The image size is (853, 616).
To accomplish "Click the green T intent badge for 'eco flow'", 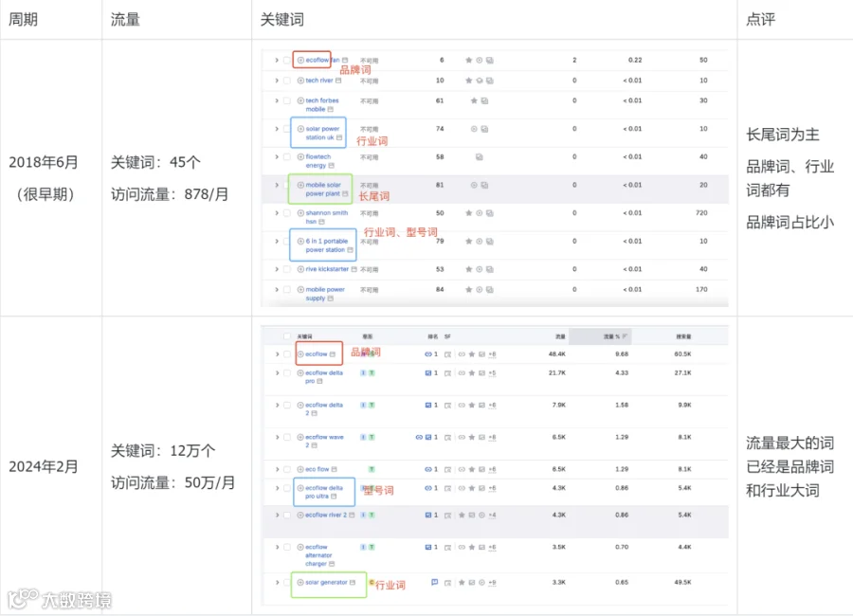I will click(x=372, y=469).
